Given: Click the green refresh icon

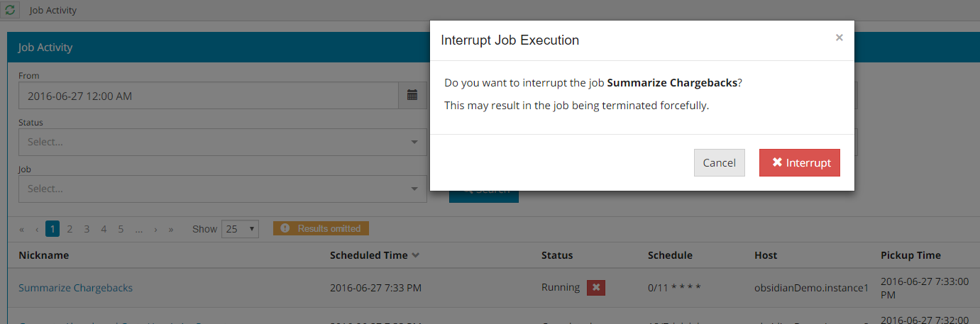Looking at the screenshot, I should (x=10, y=11).
